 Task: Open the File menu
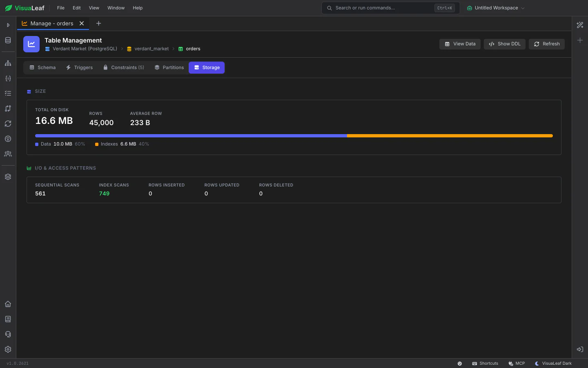[x=61, y=8]
